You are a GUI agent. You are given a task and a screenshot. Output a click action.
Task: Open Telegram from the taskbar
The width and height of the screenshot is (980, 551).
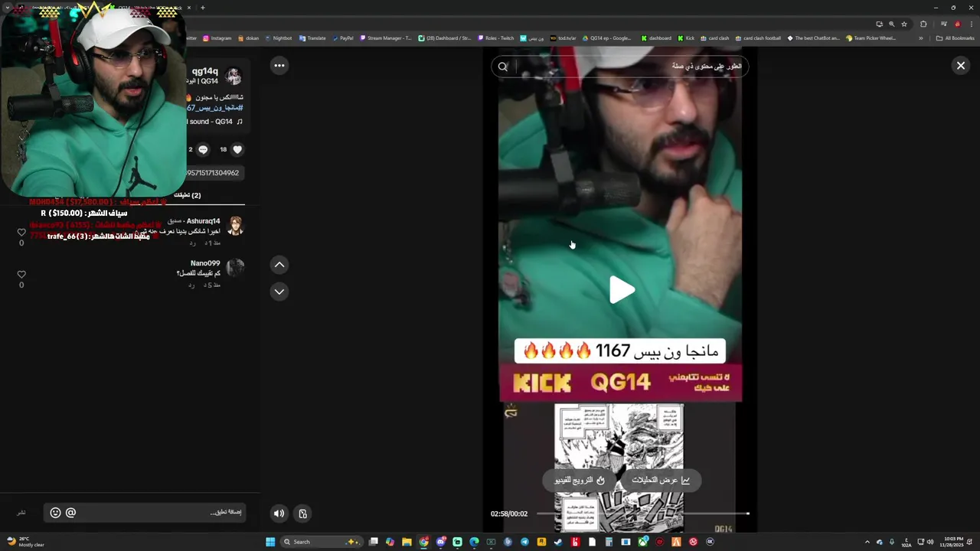[524, 542]
